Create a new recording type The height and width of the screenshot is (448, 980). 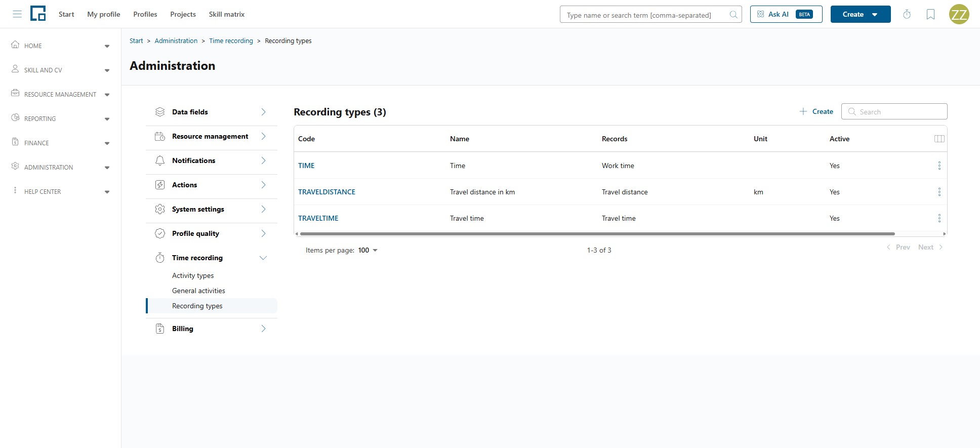[816, 111]
